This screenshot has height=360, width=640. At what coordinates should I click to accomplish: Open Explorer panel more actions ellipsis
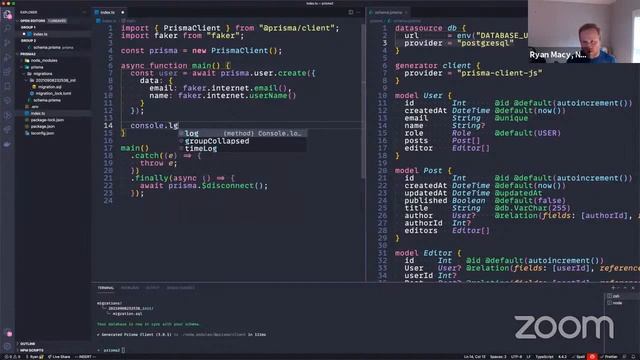pos(84,12)
